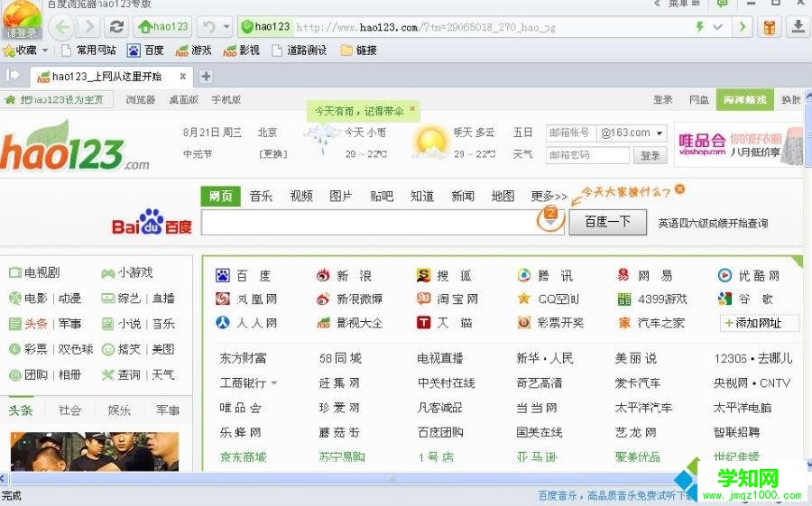
Task: Expand the 收藏 favorites dropdown arrow
Action: [x=45, y=51]
